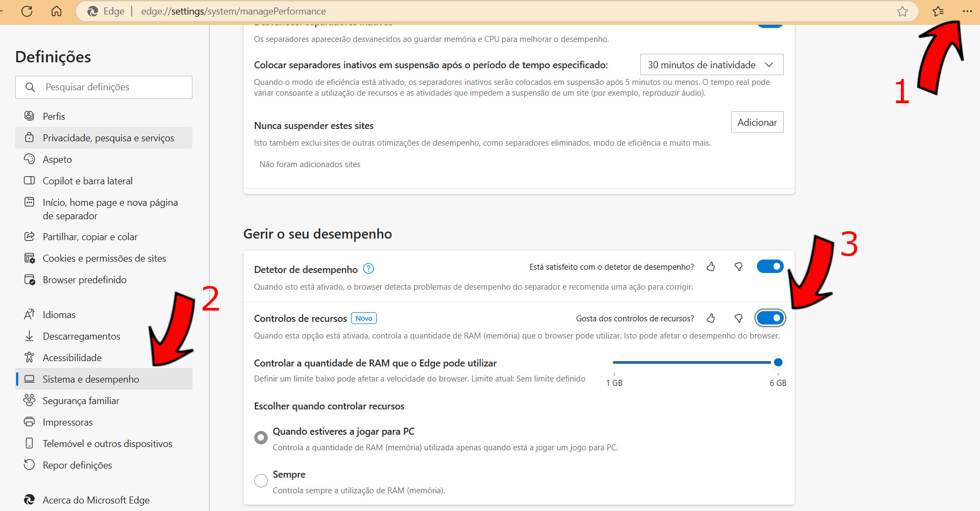Click 'Não foram adicionados sites' text
Viewport: 980px width, 511px height.
pos(310,164)
